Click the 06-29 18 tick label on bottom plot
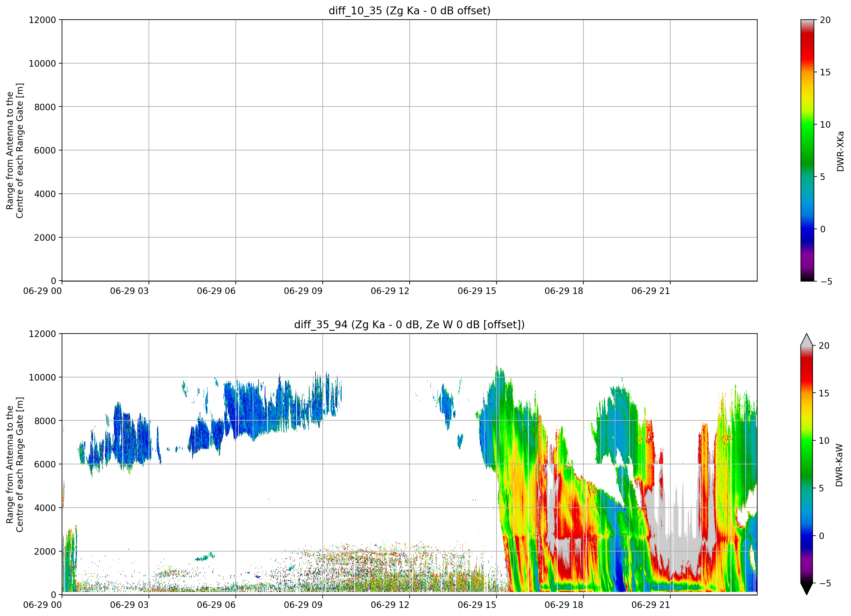 [563, 605]
